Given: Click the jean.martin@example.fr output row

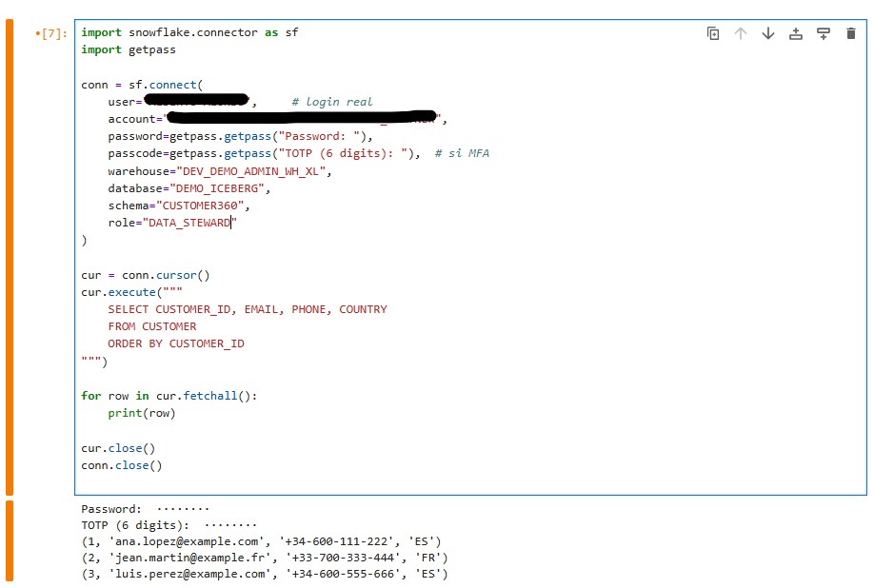Looking at the screenshot, I should coord(264,558).
